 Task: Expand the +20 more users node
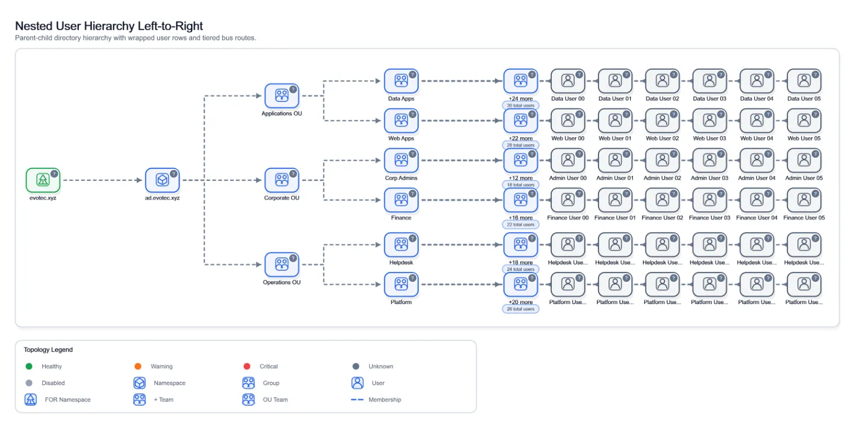tap(521, 284)
